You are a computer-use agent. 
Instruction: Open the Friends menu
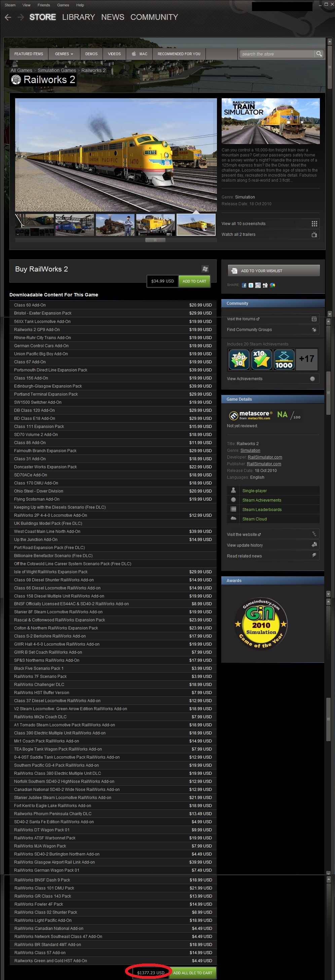pos(44,5)
